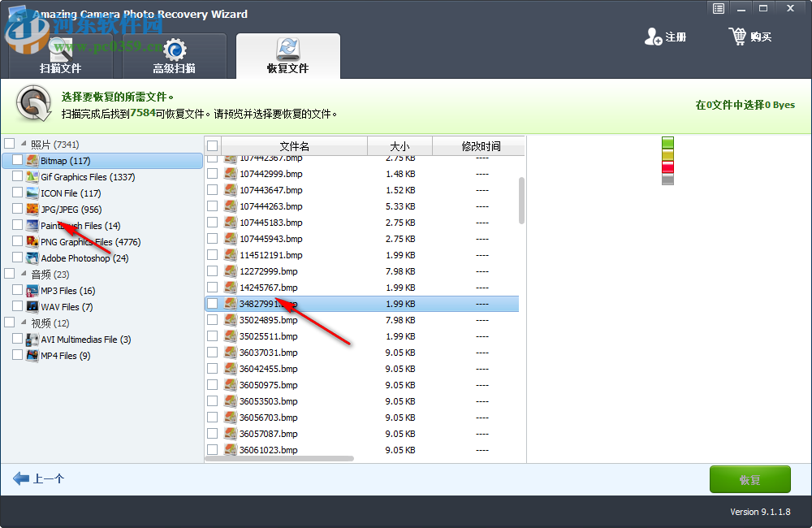The image size is (812, 528).
Task: Open the 购买 shopping cart purchase icon
Action: pos(738,36)
